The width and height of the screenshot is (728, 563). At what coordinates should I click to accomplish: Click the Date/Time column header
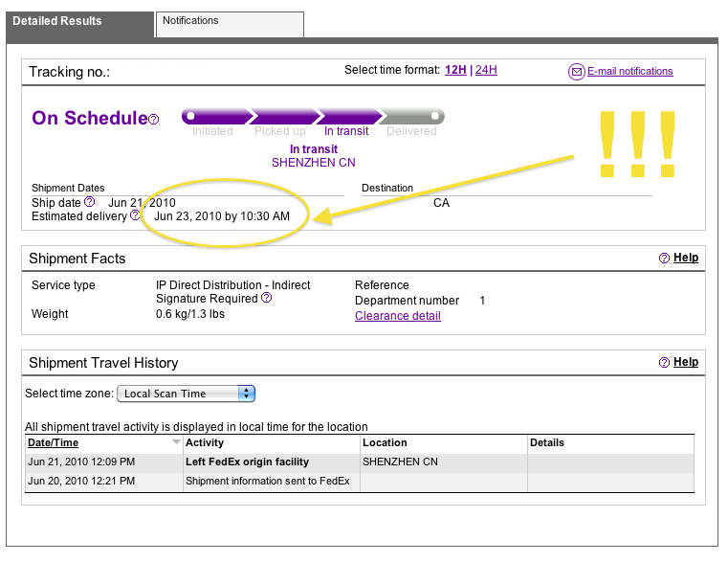click(54, 443)
